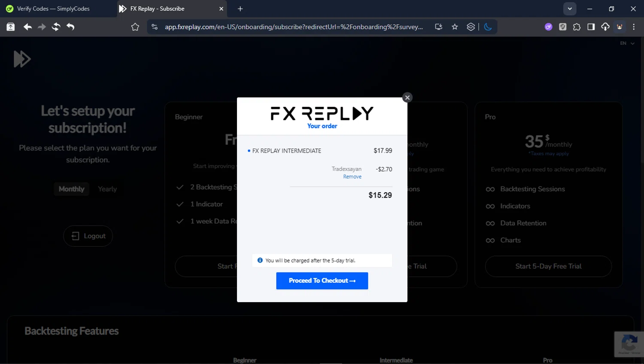
Task: Click the cloud upload toolbar icon
Action: (605, 27)
